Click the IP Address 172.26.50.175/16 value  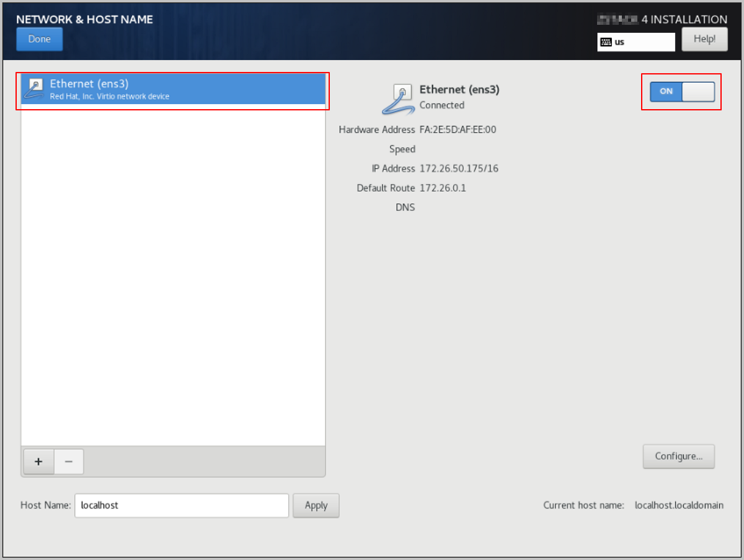coord(459,169)
